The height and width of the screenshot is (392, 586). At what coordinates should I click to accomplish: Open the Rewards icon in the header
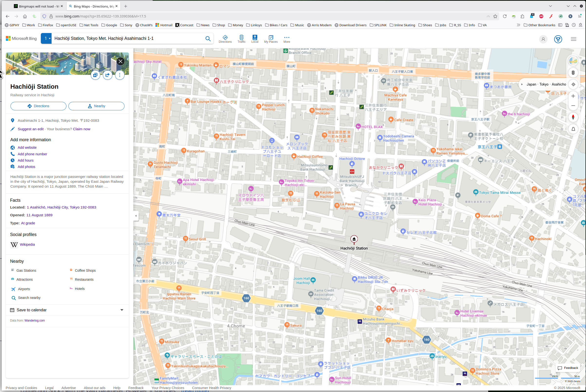click(x=558, y=39)
